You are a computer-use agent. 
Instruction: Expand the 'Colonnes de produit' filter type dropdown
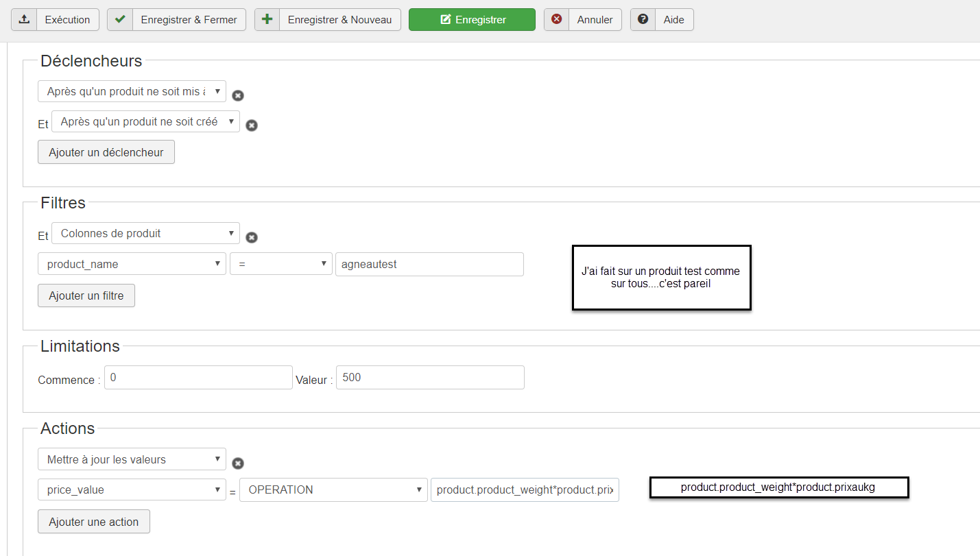point(145,233)
